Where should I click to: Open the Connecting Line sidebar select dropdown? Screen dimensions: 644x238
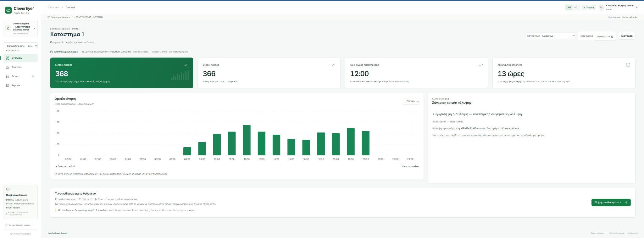20,46
